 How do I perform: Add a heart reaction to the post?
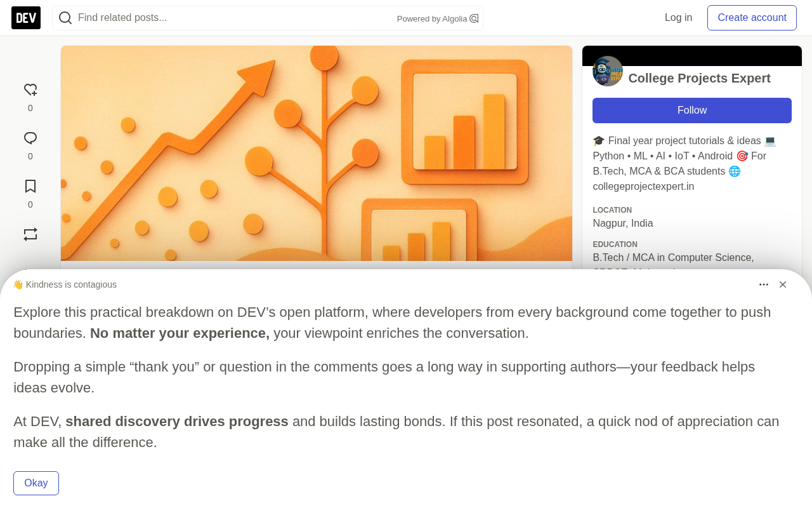click(30, 90)
